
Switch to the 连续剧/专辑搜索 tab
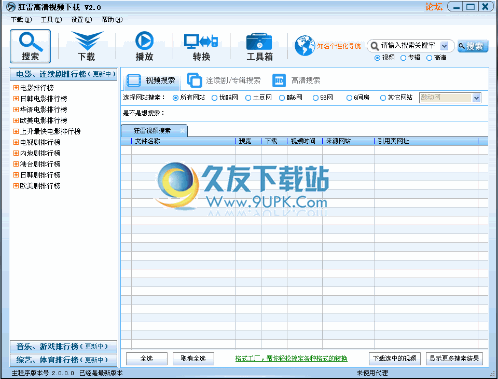[x=224, y=80]
